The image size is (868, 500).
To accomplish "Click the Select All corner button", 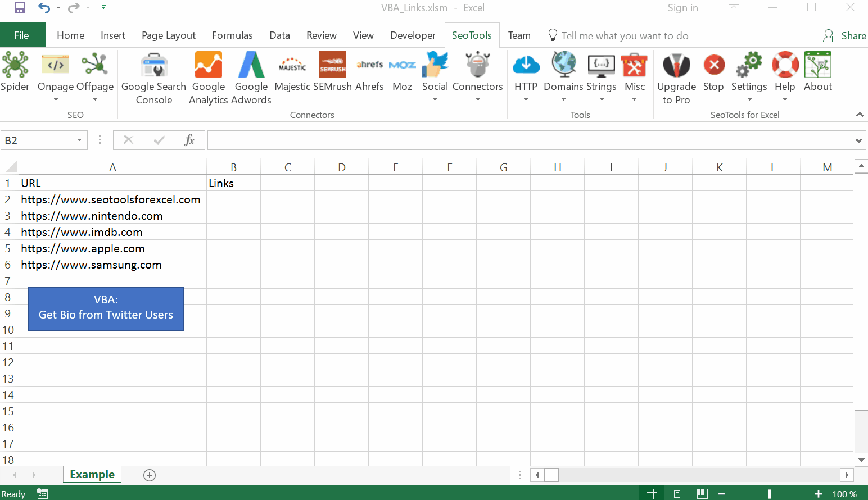I will pos(10,167).
